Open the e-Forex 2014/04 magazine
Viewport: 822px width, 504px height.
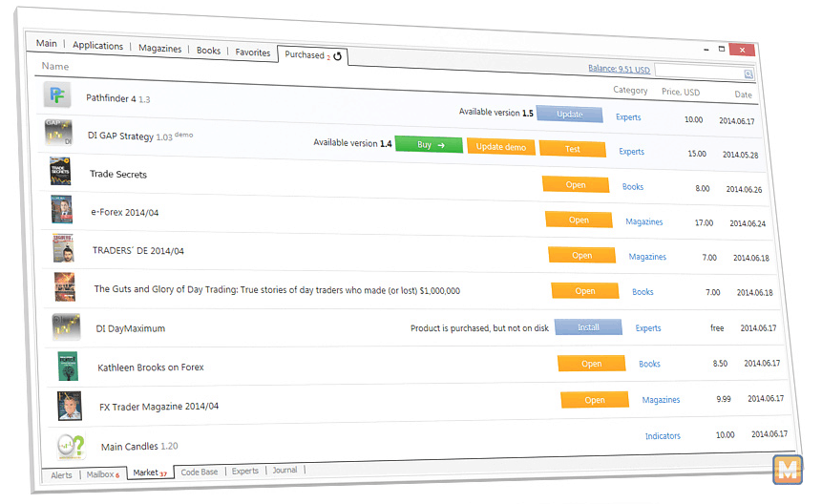pos(579,220)
